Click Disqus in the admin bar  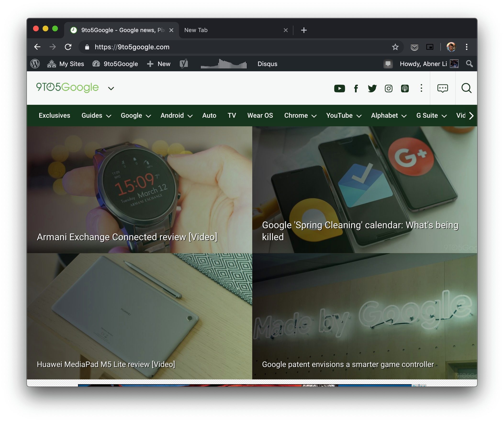(267, 64)
